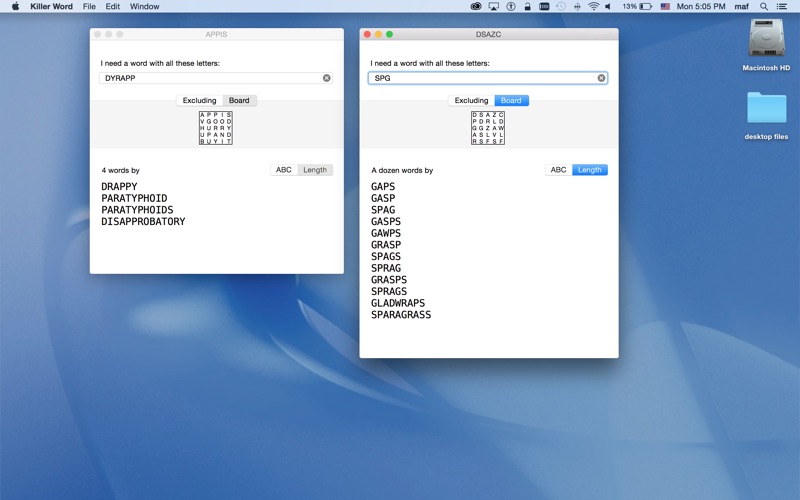Select Excluding segment in APPIS window
Screen dimensions: 800x500
199,101
